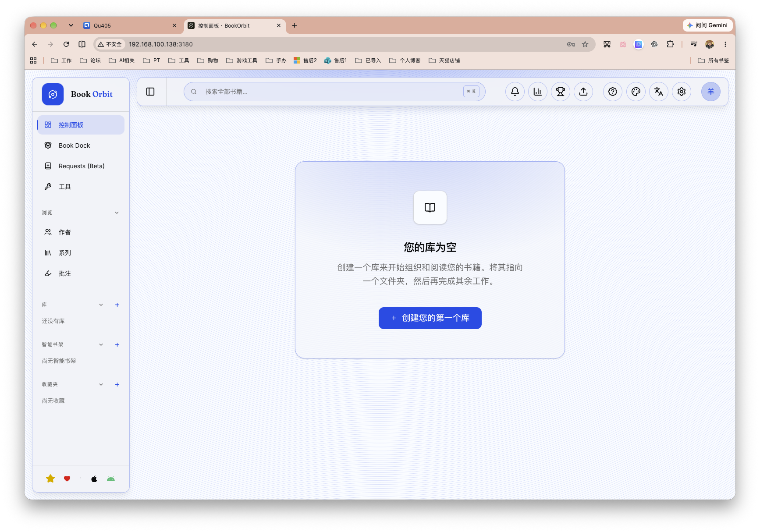This screenshot has width=760, height=532.
Task: Click 尚无收藏 text
Action: point(53,401)
